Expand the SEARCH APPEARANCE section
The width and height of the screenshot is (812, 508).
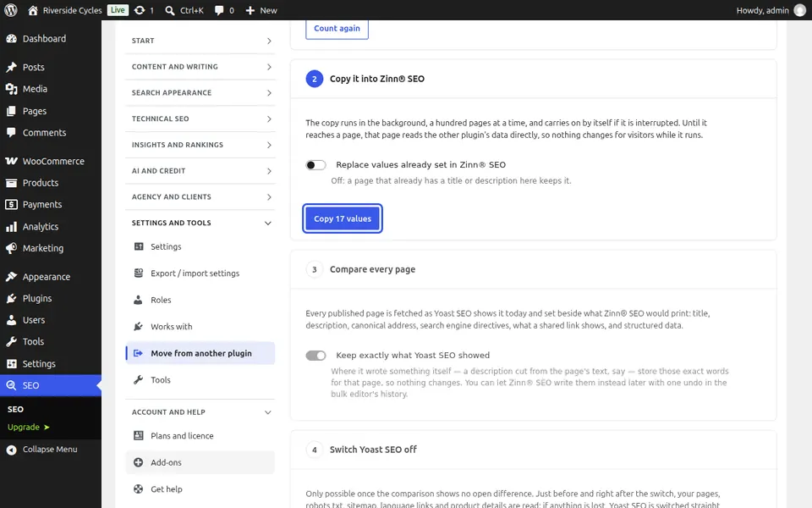tap(200, 93)
